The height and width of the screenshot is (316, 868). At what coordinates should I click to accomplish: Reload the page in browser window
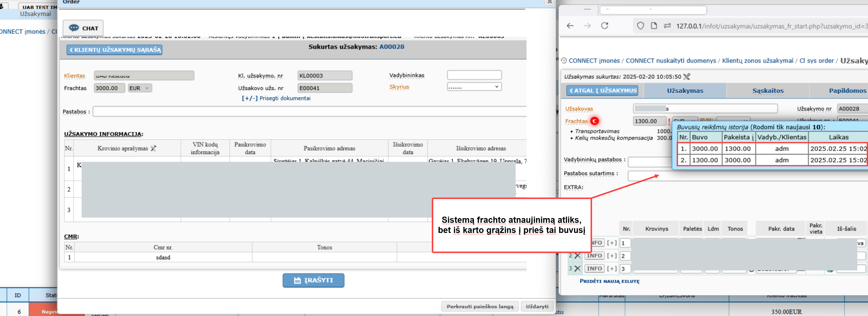605,26
